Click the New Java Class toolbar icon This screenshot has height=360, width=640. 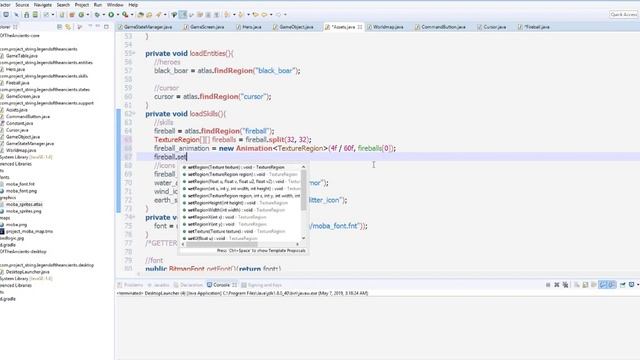coord(81,15)
